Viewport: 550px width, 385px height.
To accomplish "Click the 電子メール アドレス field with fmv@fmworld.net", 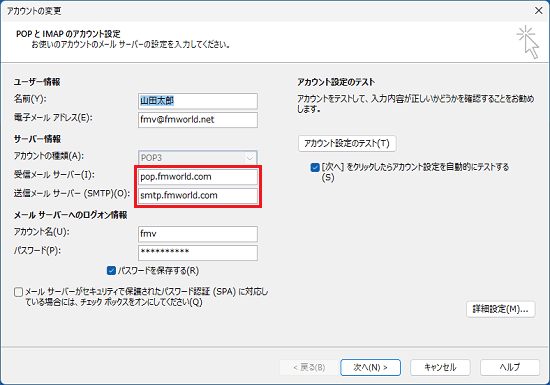I will coord(198,120).
